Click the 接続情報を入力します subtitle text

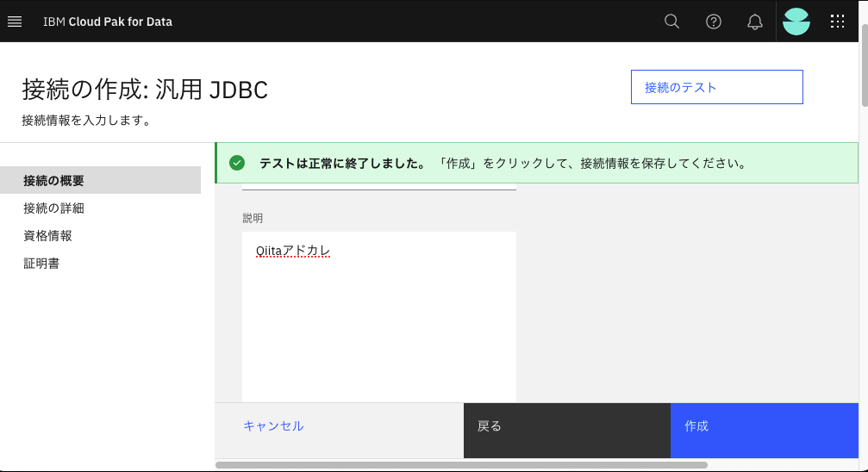[x=87, y=120]
